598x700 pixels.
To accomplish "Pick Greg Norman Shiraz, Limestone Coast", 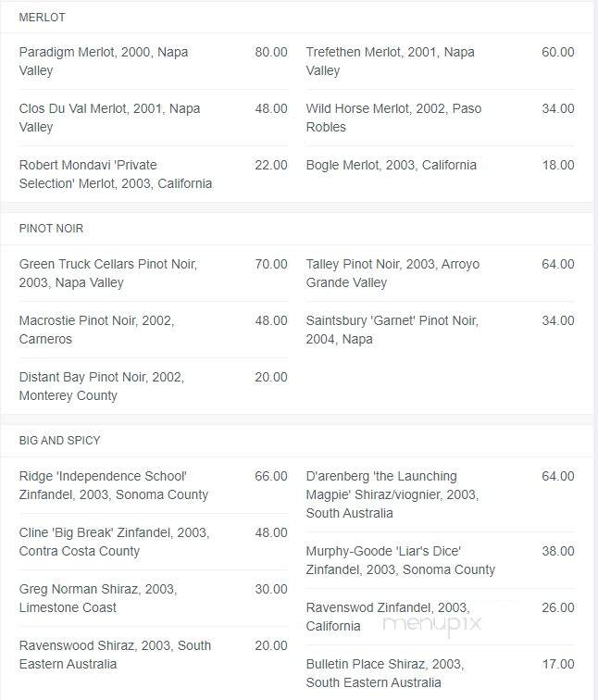I will [x=154, y=598].
